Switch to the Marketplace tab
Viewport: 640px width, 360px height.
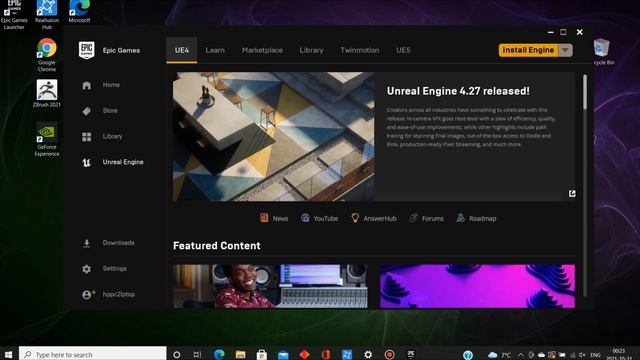(x=262, y=50)
